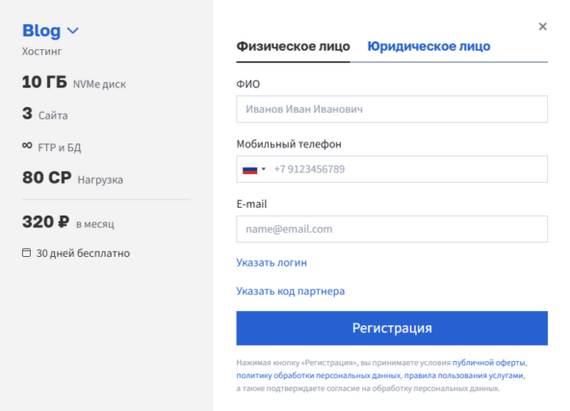Focus the ФИО name input field

(392, 109)
